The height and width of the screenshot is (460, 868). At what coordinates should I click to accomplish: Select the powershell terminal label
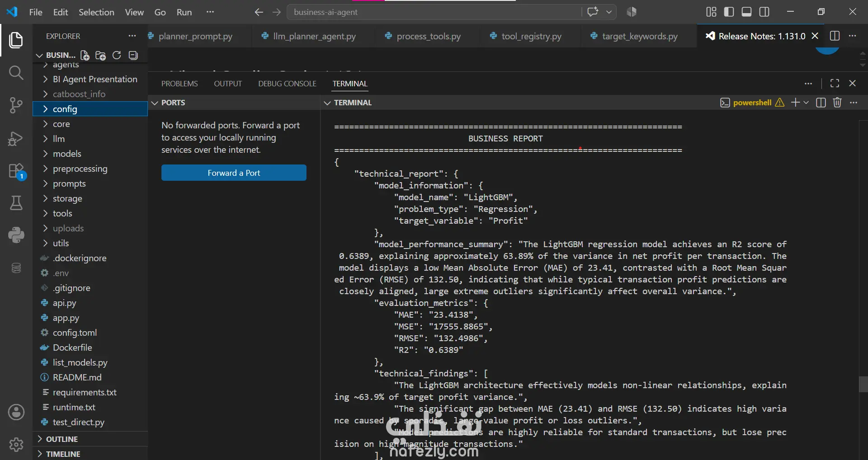pos(752,103)
